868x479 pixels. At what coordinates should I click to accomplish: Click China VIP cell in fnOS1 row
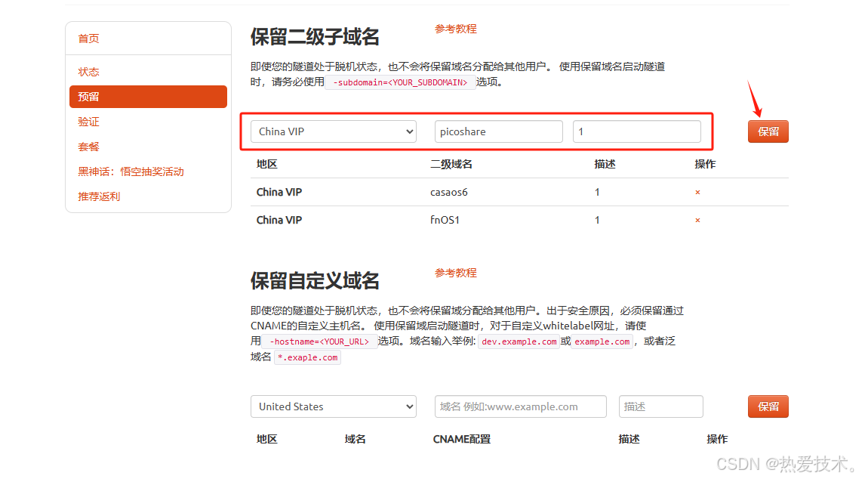pos(279,220)
